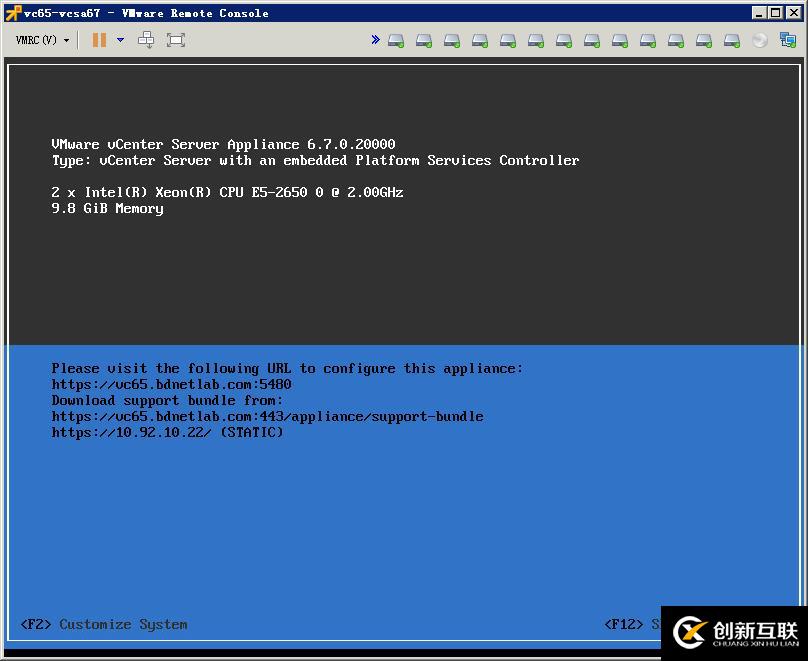Screen dimensions: 808x661
Task: Minimize the VMware Remote Console window
Action: (x=758, y=13)
